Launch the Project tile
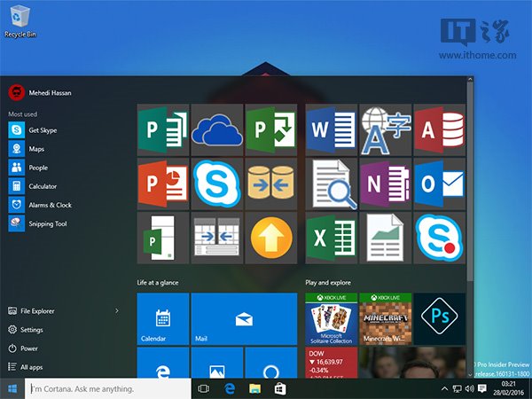 (271, 129)
